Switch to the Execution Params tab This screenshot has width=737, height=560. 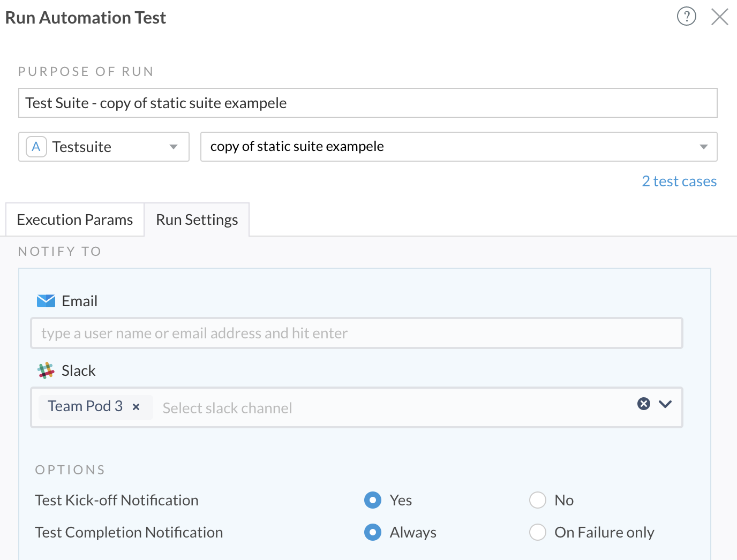pos(75,220)
